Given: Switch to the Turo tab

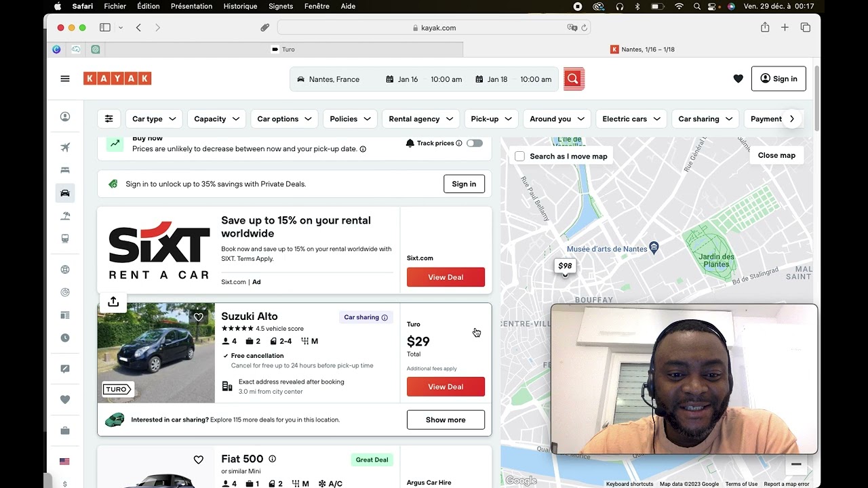Looking at the screenshot, I should click(x=283, y=49).
